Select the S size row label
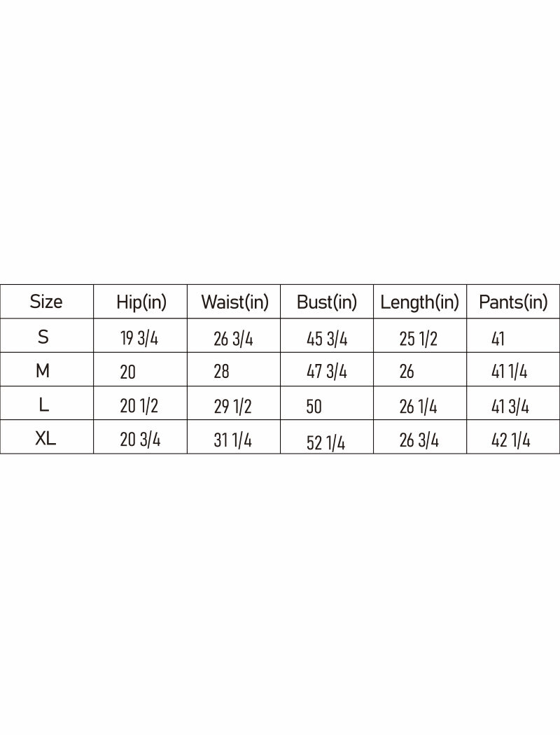 43,337
